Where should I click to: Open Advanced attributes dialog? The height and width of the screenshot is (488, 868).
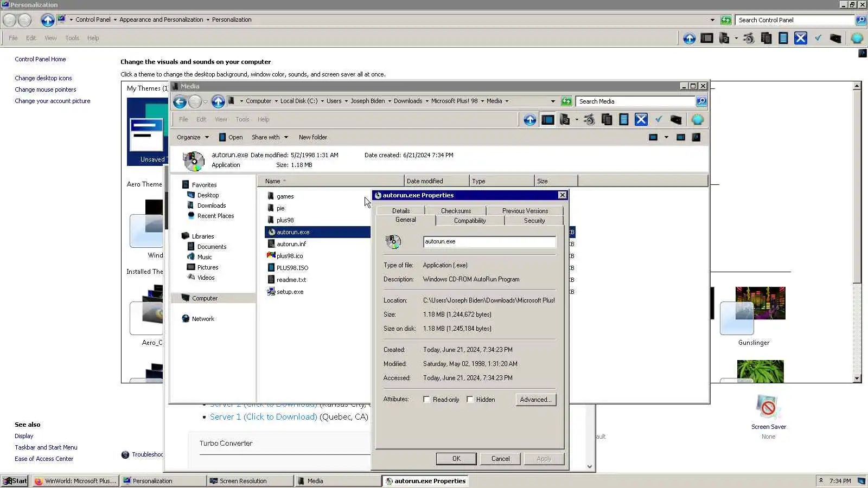coord(535,400)
